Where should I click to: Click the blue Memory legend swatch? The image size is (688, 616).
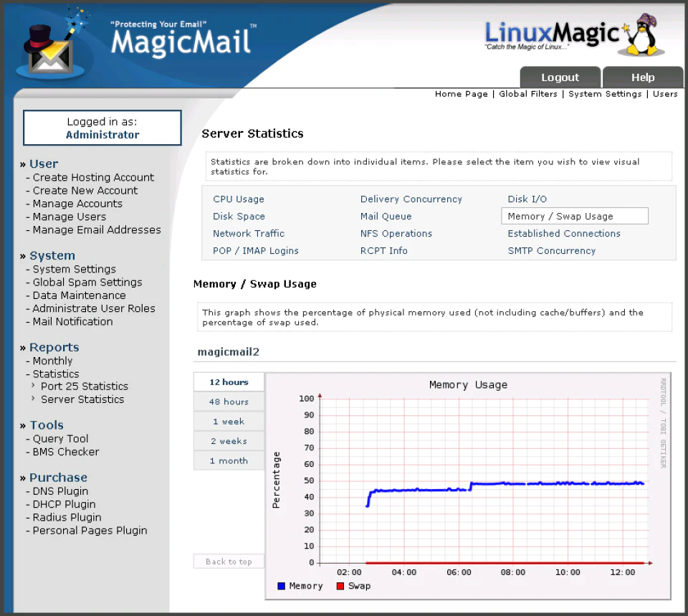point(281,586)
